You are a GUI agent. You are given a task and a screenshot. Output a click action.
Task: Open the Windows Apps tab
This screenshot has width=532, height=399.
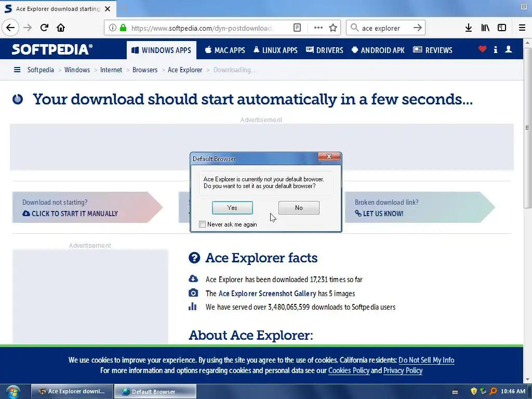click(162, 50)
